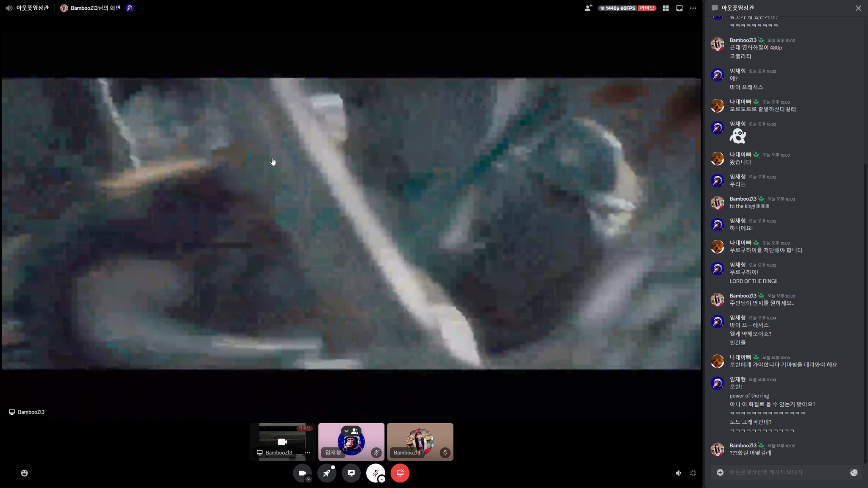Click the invite friends icon in header
Viewport: 868px width, 488px height.
coord(588,8)
